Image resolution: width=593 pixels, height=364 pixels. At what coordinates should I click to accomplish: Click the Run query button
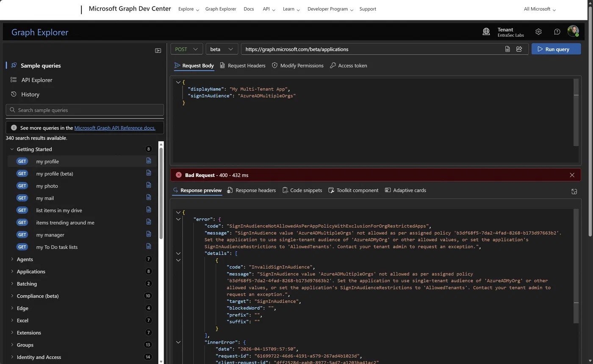[556, 49]
